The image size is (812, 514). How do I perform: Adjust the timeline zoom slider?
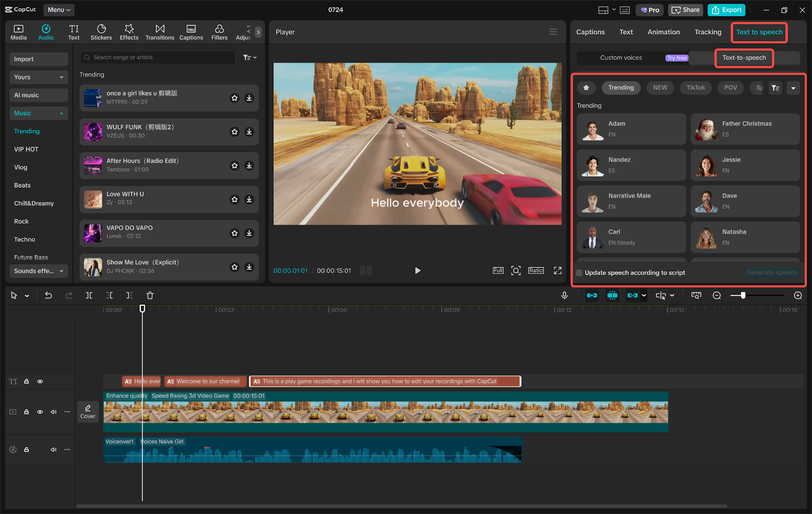coord(743,295)
